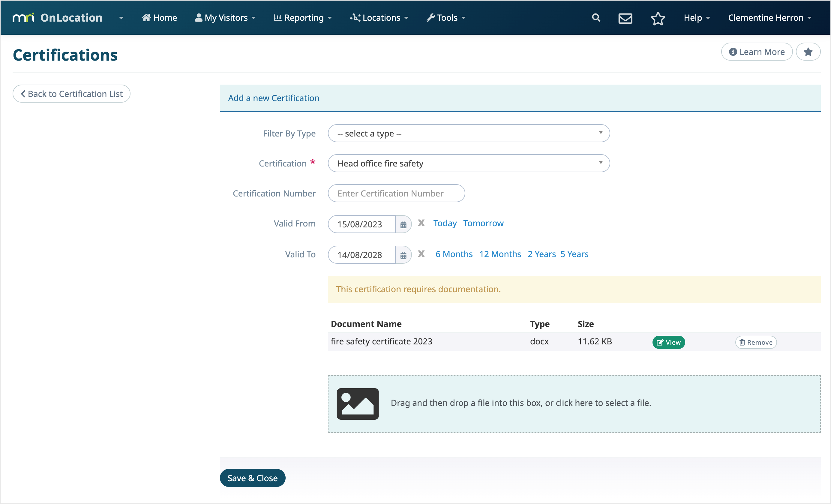Open the Reporting menu
The image size is (831, 504).
(302, 17)
